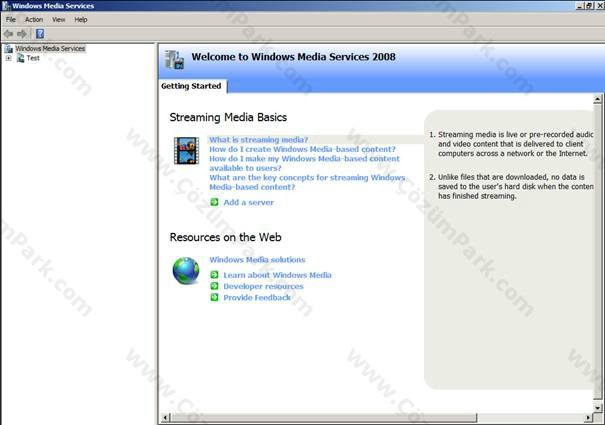Click the server icon in welcome header
Image resolution: width=605 pixels, height=425 pixels.
[x=174, y=60]
